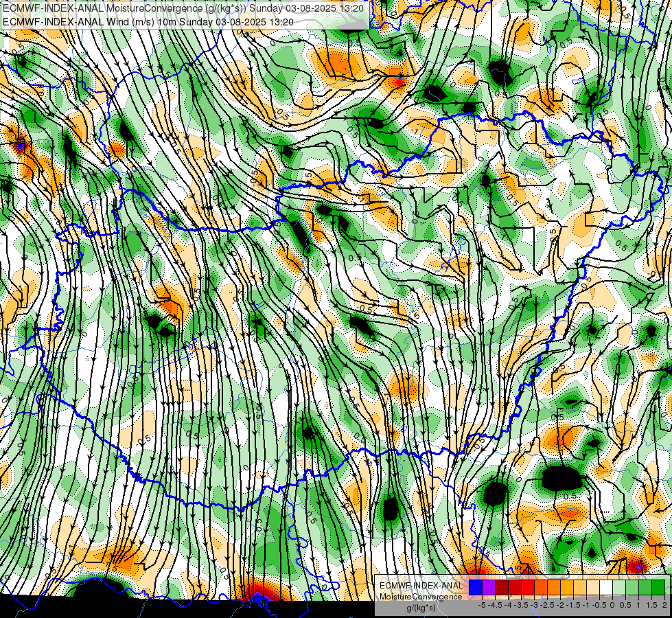Click the orange swatch (-2.5 to -2)

coord(554,588)
